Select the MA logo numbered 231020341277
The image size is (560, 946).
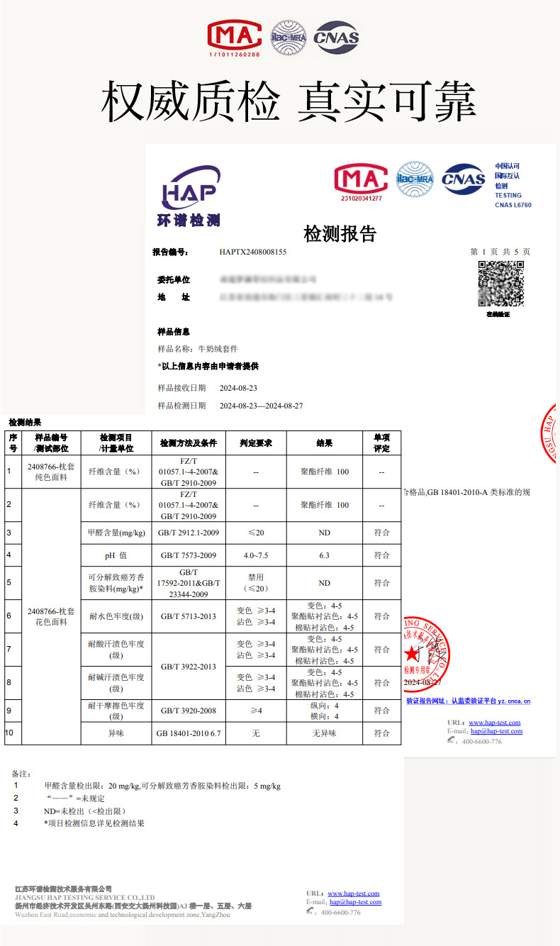[362, 182]
